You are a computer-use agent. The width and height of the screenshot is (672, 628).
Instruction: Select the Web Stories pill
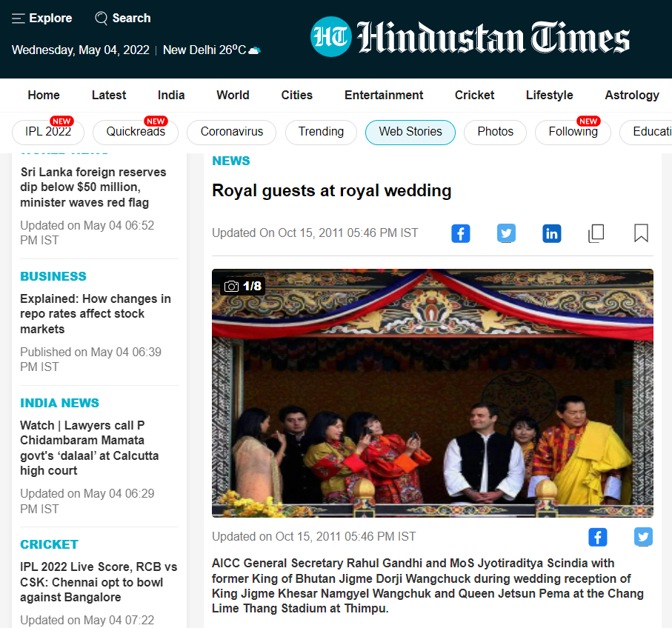pos(410,132)
